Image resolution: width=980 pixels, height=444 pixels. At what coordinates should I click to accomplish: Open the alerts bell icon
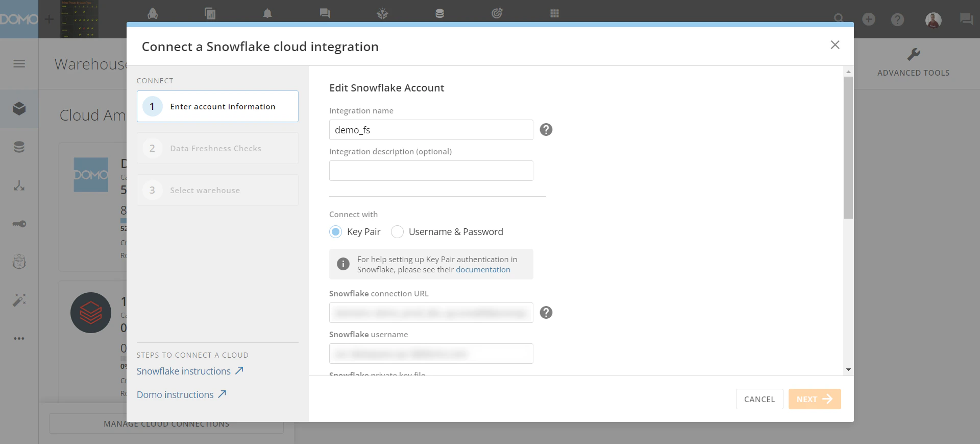(267, 13)
